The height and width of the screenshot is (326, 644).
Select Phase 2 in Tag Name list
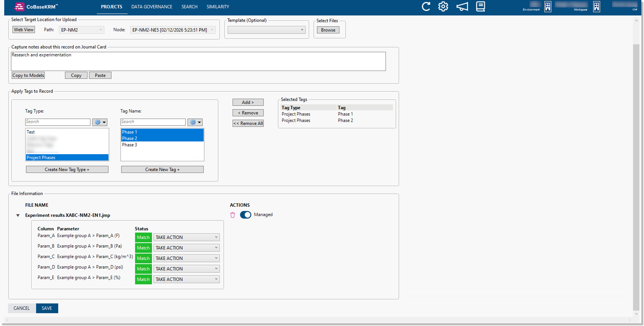(162, 138)
